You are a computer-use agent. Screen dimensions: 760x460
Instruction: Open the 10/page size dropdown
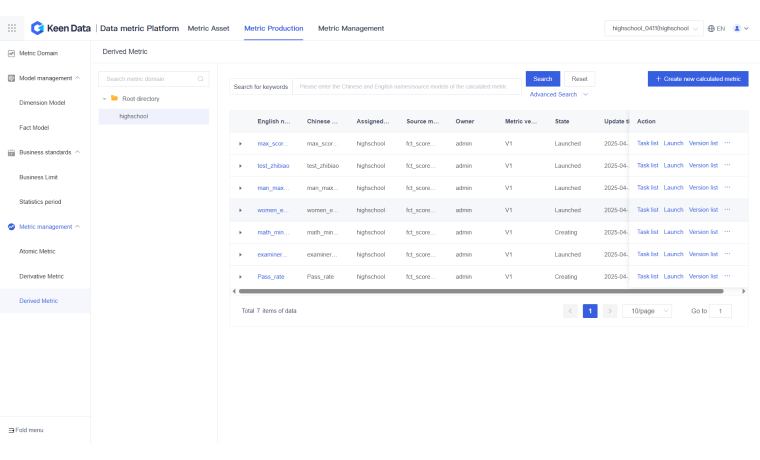[646, 311]
